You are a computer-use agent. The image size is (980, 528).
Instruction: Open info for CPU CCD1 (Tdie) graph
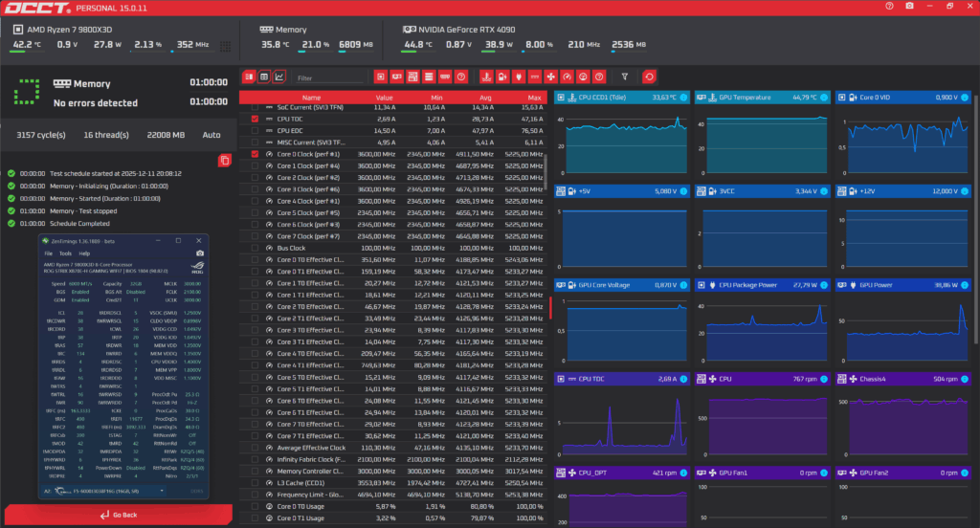tap(683, 98)
